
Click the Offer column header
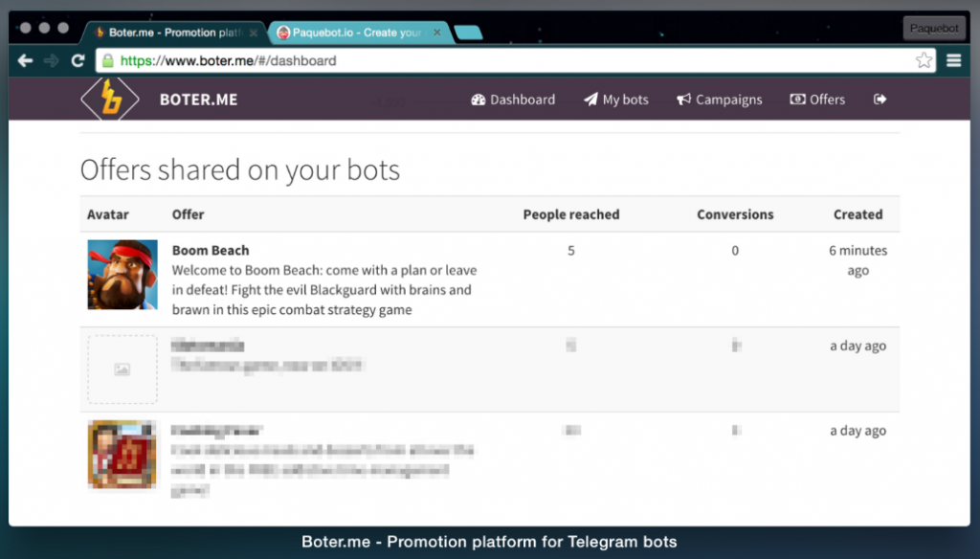[x=189, y=214]
